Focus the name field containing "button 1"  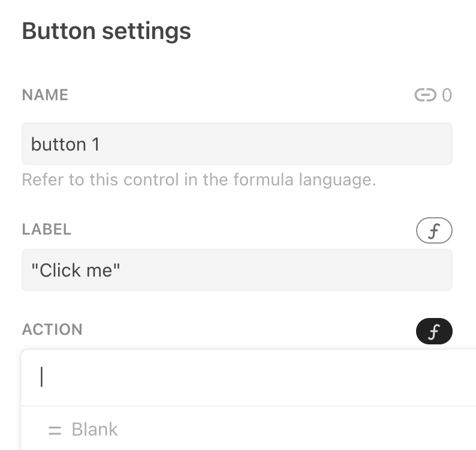coord(237,144)
